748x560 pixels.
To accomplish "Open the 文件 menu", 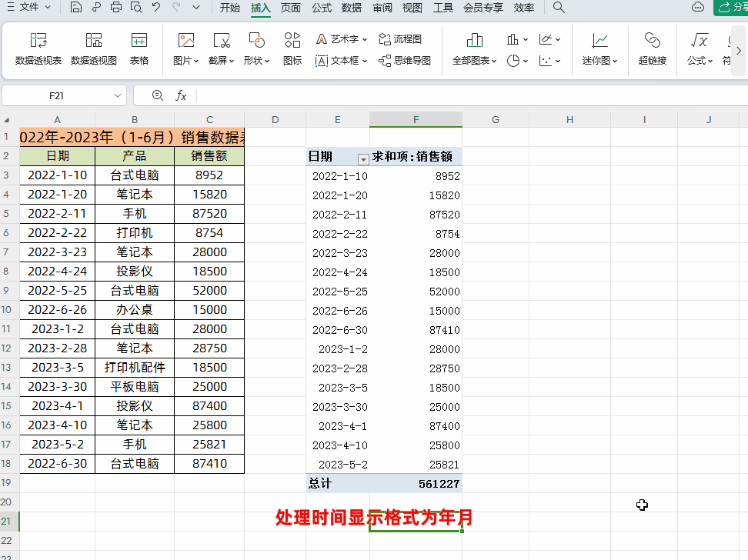I will (28, 7).
